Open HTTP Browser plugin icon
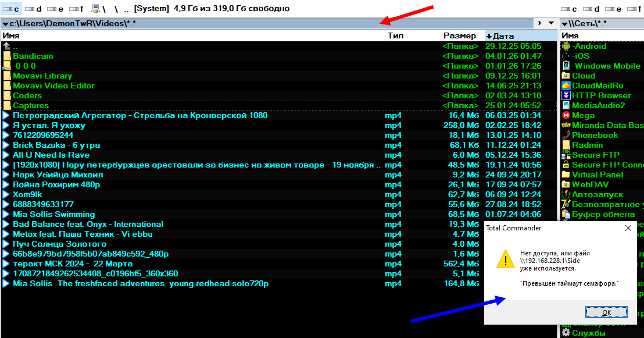 coord(566,96)
